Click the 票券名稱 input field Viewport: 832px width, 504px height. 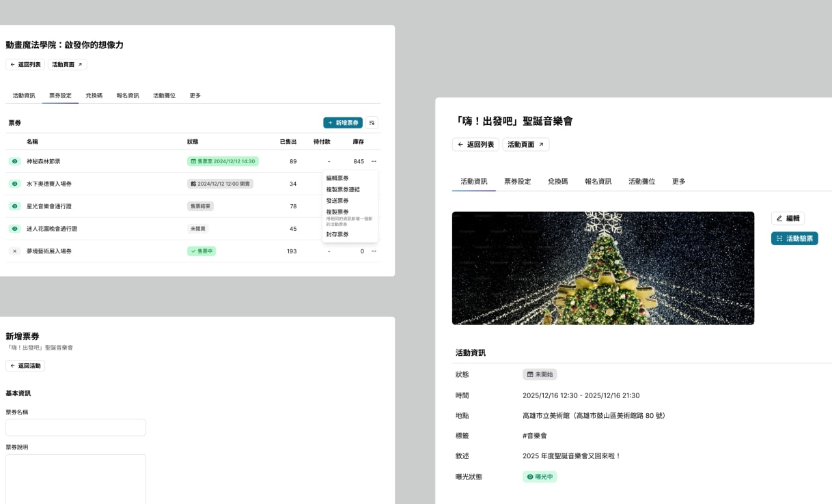tap(75, 427)
